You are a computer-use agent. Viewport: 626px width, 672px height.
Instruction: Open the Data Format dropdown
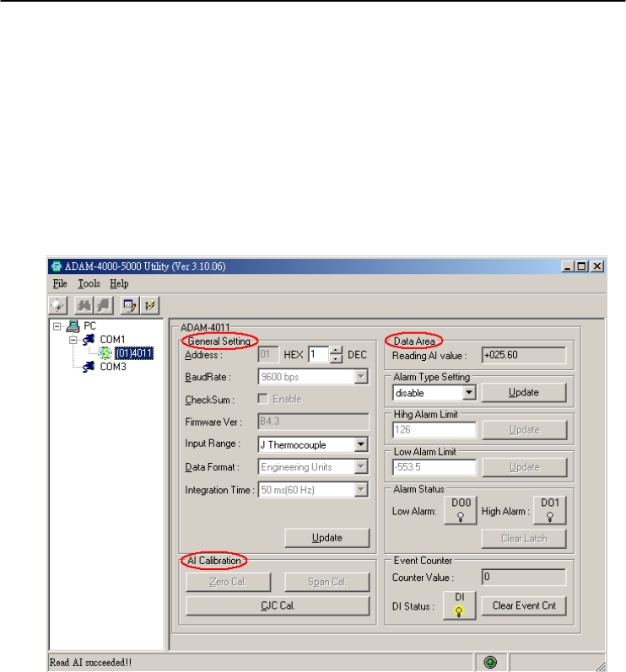click(x=361, y=467)
